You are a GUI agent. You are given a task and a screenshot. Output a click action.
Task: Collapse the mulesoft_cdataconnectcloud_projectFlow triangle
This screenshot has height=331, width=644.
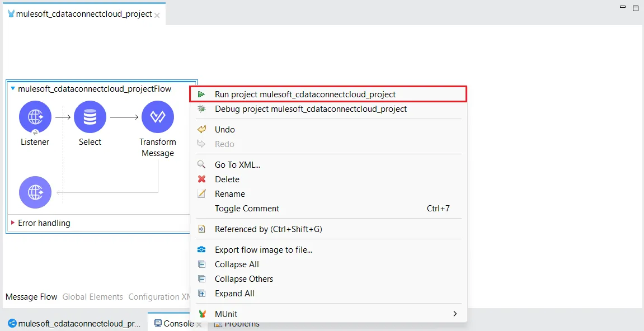pos(12,89)
